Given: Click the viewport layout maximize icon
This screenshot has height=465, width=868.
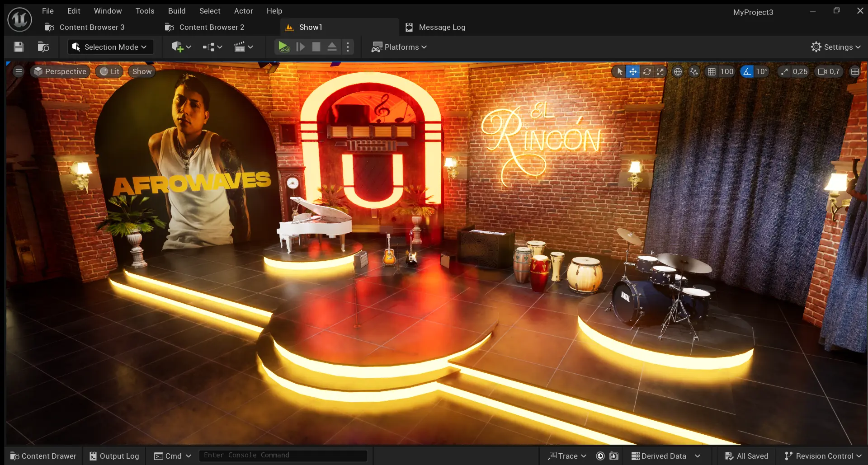Looking at the screenshot, I should (x=855, y=71).
